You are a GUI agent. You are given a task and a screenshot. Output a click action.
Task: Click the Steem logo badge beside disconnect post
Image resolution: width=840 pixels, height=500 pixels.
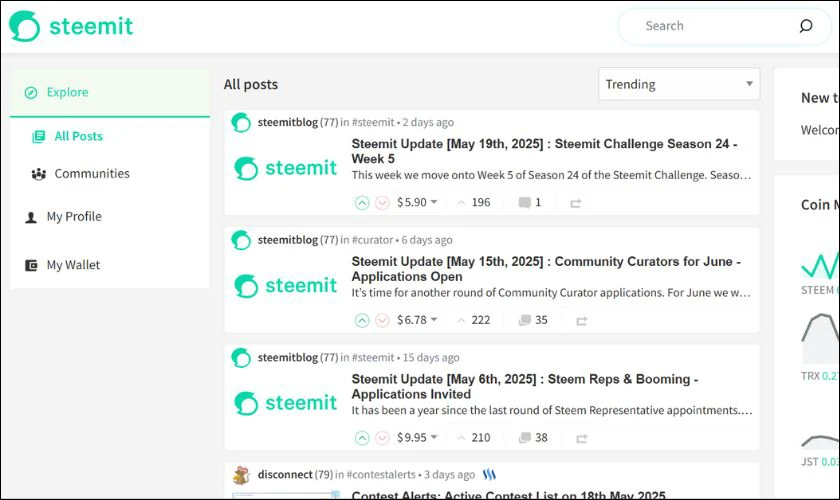(489, 474)
